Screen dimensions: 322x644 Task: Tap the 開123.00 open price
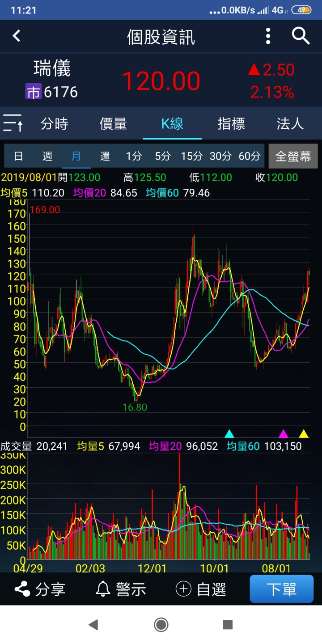point(79,178)
